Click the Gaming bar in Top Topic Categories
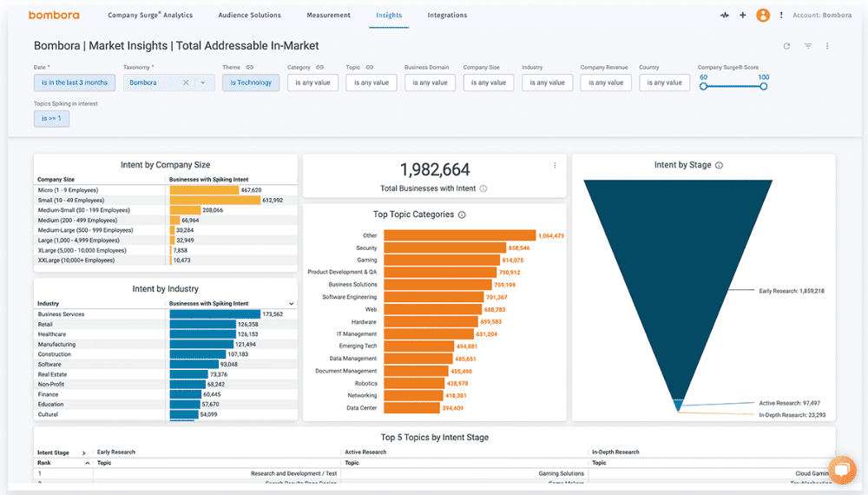 pos(442,260)
